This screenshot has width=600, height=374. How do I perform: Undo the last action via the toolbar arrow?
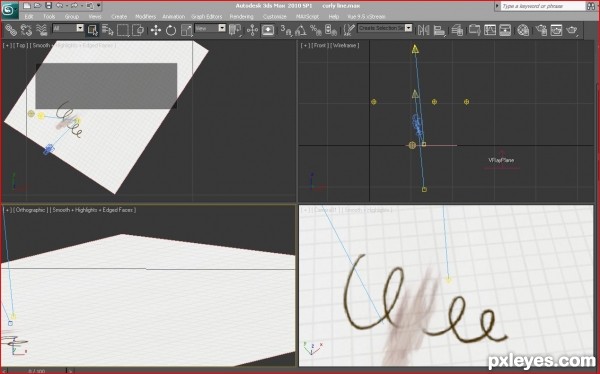59,6
